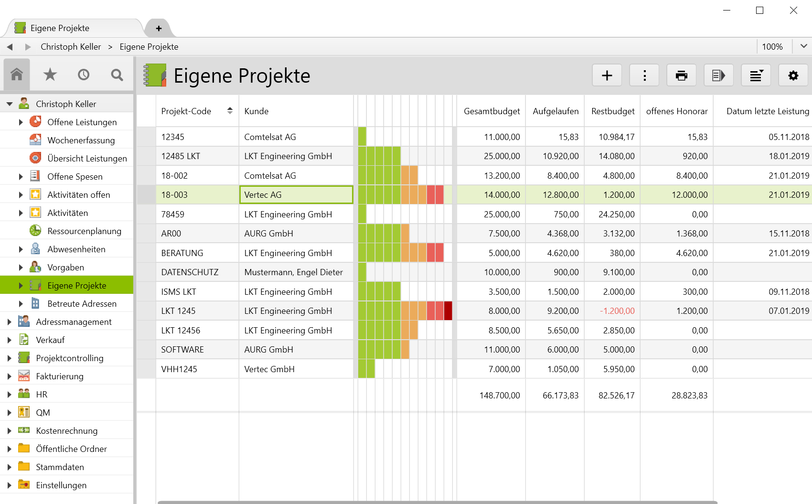
Task: Click the list settings icon
Action: pyautogui.click(x=756, y=75)
